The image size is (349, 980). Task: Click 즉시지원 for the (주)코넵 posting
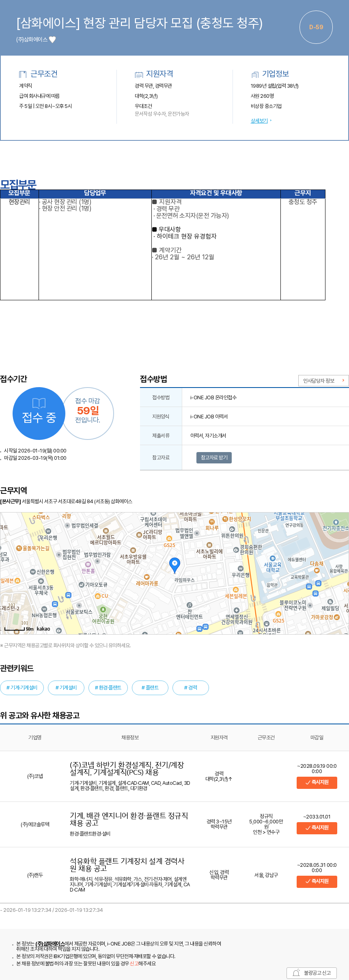point(317,782)
